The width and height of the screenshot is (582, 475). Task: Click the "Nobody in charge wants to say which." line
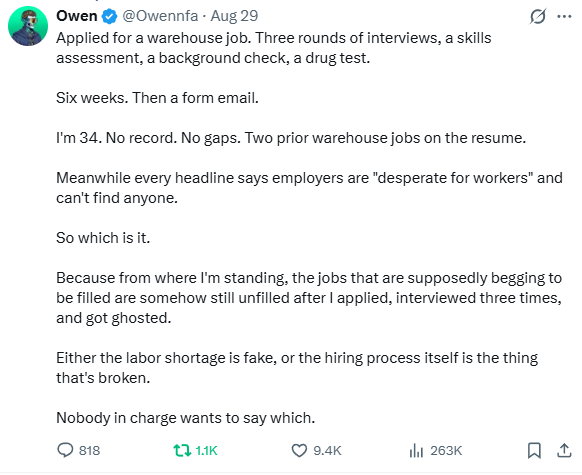coord(186,418)
